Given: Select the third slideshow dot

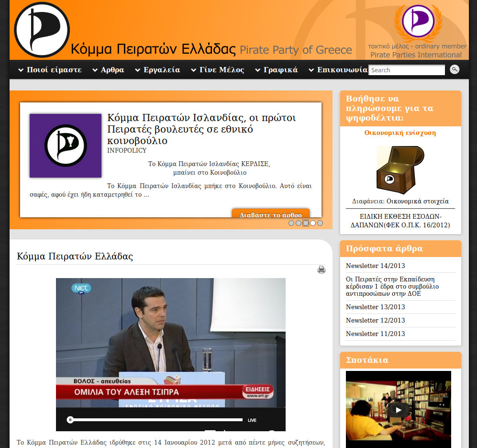Looking at the screenshot, I should coord(306,223).
